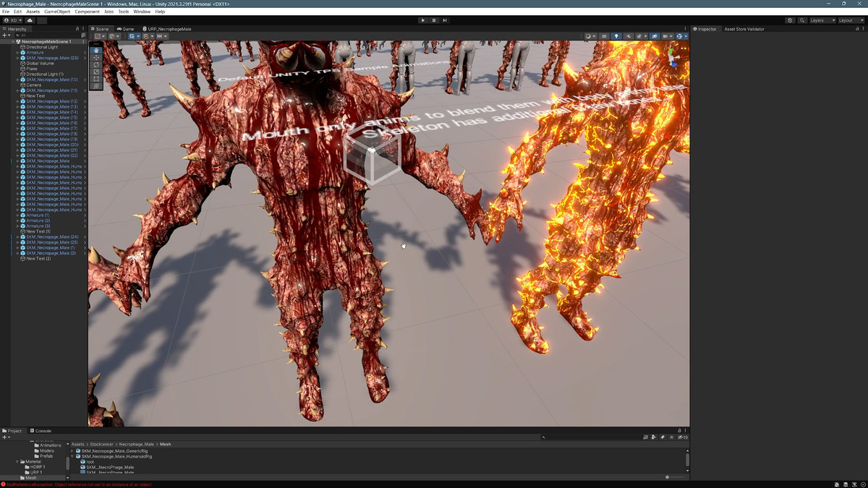Open the Layers dropdown
This screenshot has width=868, height=488.
(822, 20)
